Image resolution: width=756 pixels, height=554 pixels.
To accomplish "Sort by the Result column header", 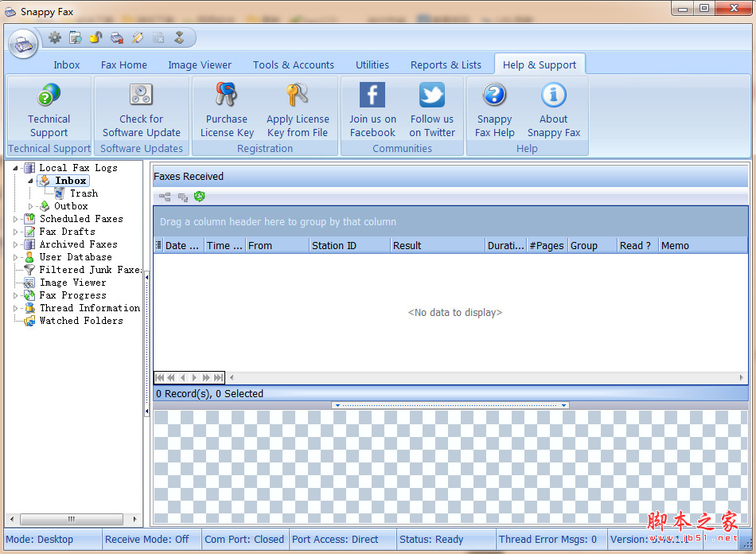I will 438,245.
